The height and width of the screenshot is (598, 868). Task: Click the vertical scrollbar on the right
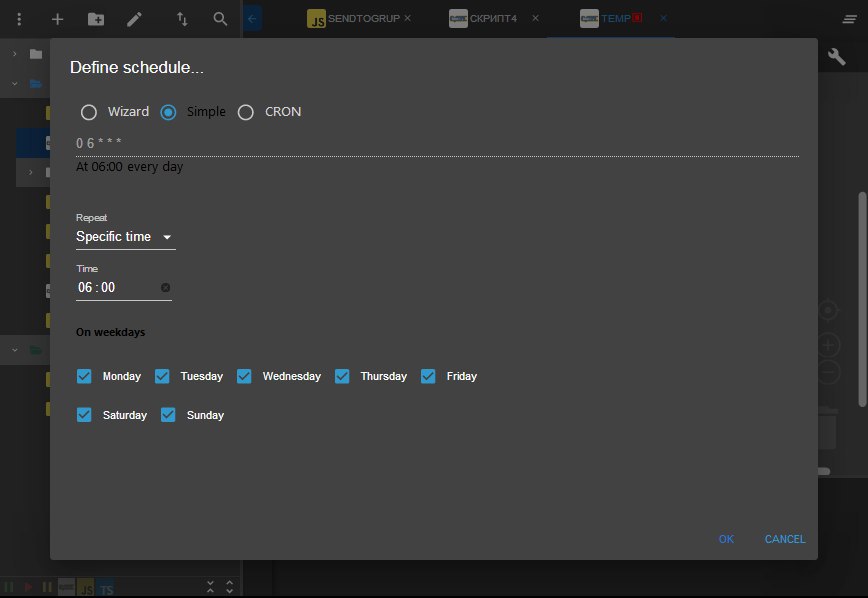(862, 299)
